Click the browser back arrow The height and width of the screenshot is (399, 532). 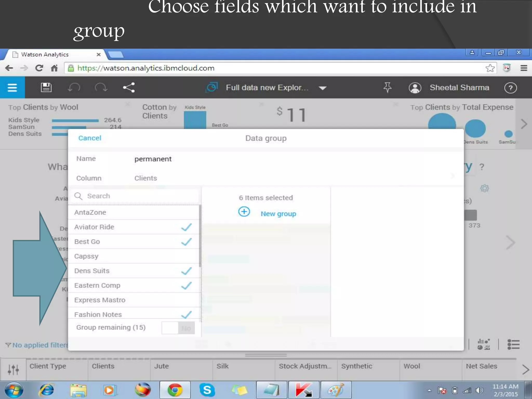9,68
